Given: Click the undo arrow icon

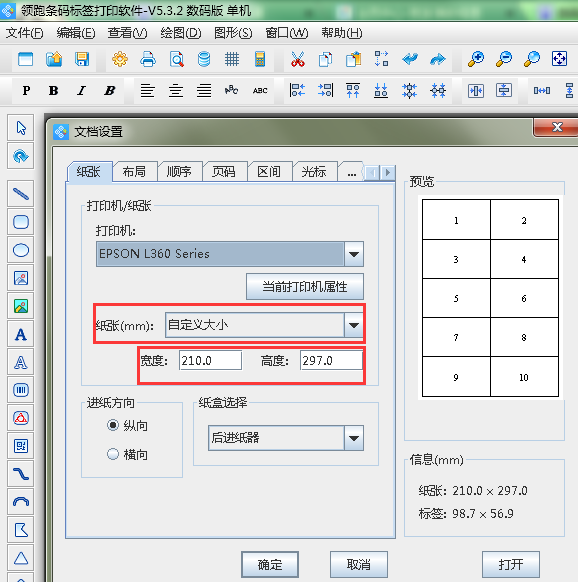Looking at the screenshot, I should pos(410,59).
